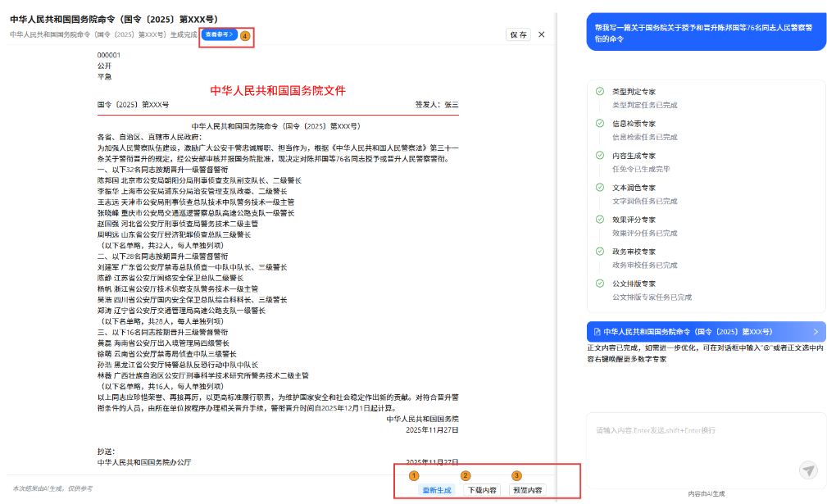Viewport: 827px width, 504px height.
Task: Click the 效果评分专家 check icon
Action: pos(600,219)
